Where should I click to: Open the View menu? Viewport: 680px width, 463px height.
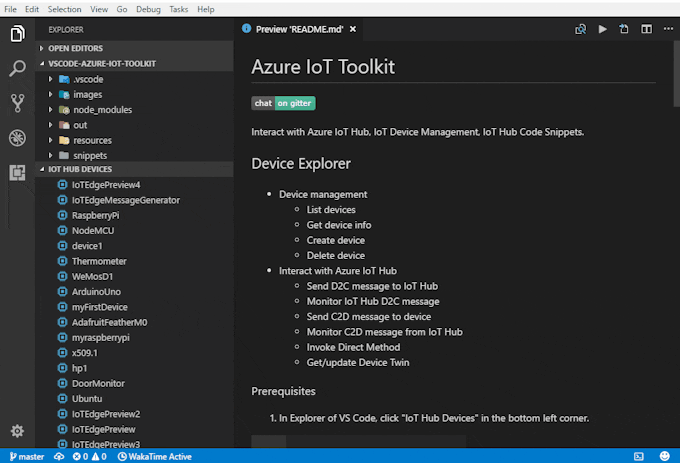pyautogui.click(x=99, y=9)
